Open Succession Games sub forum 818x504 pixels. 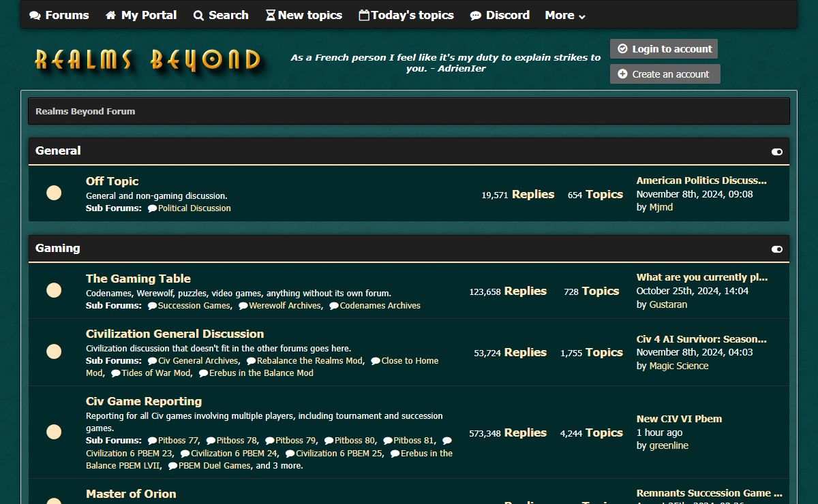click(194, 306)
